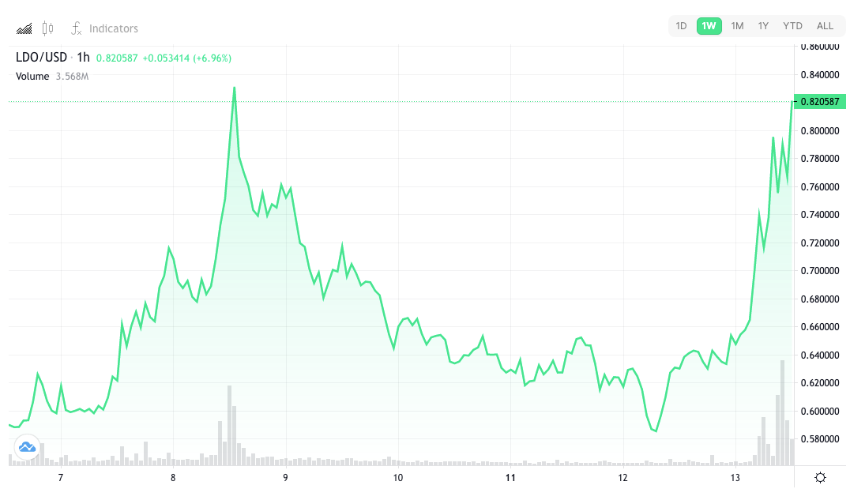Image resolution: width=865 pixels, height=504 pixels.
Task: Open the Indicators function icon
Action: coord(76,28)
